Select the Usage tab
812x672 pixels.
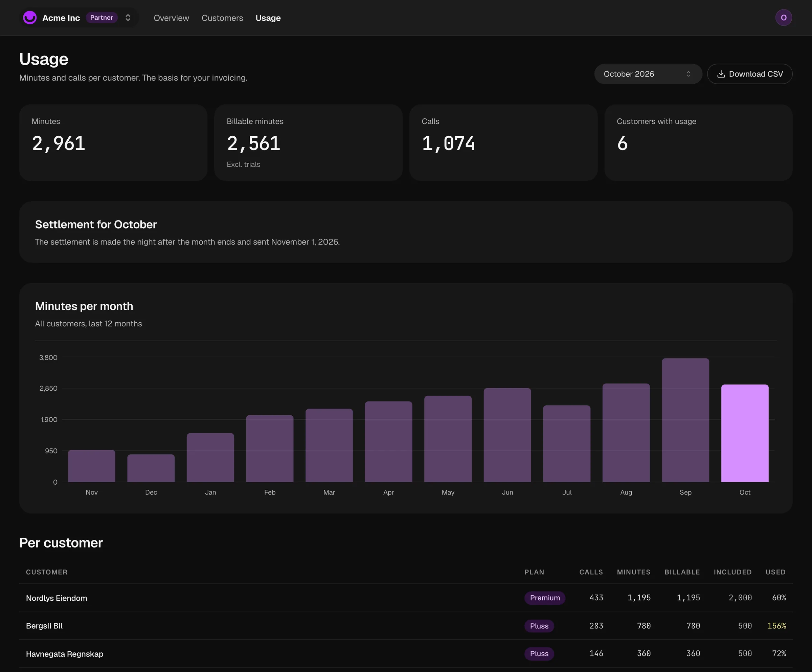tap(268, 18)
